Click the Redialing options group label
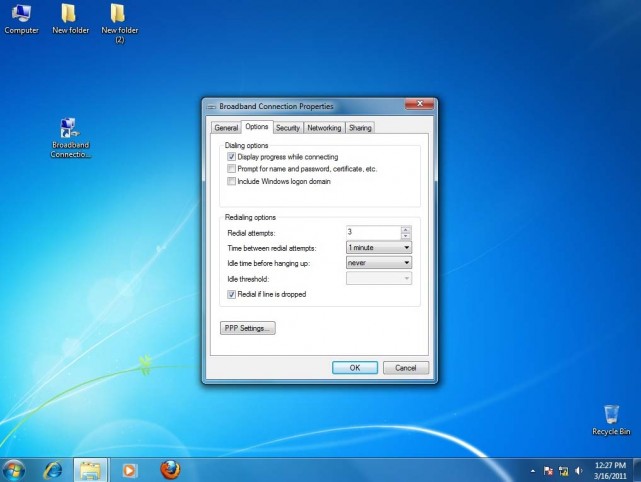The image size is (641, 482). (x=250, y=217)
